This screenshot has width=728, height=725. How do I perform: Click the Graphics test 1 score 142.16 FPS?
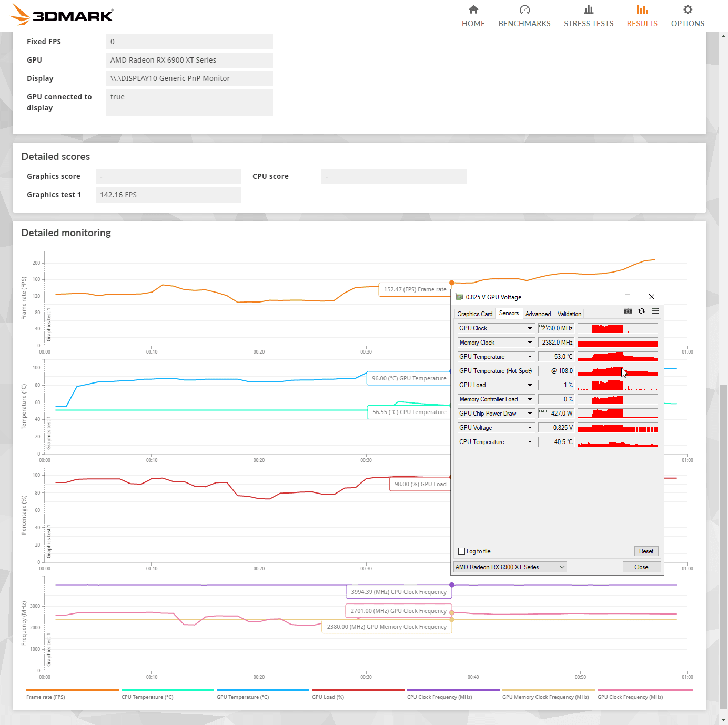tap(168, 195)
